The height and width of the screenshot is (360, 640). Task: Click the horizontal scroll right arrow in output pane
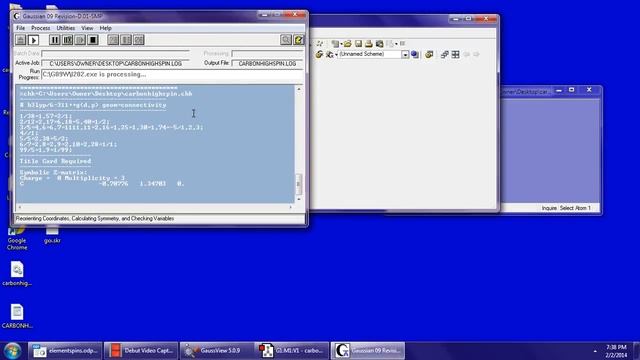tap(291, 207)
